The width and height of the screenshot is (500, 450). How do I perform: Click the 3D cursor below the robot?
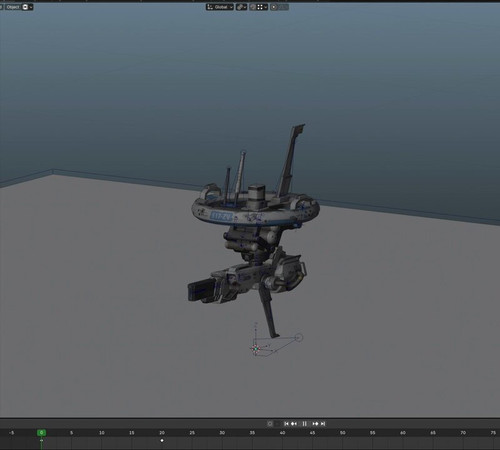[x=256, y=349]
